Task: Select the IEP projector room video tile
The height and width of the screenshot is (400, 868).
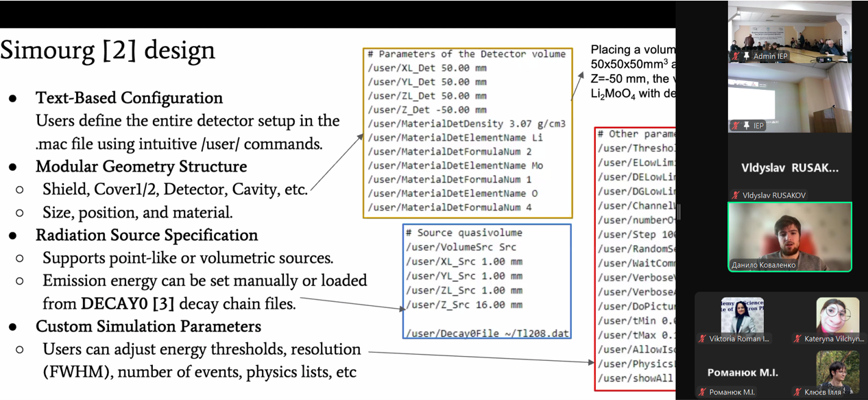Action: (790, 97)
